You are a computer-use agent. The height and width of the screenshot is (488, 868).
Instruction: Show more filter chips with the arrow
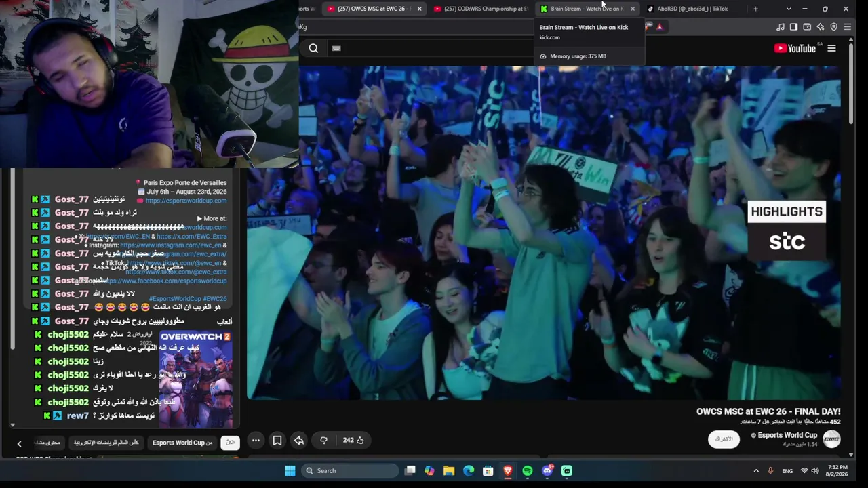pyautogui.click(x=19, y=443)
